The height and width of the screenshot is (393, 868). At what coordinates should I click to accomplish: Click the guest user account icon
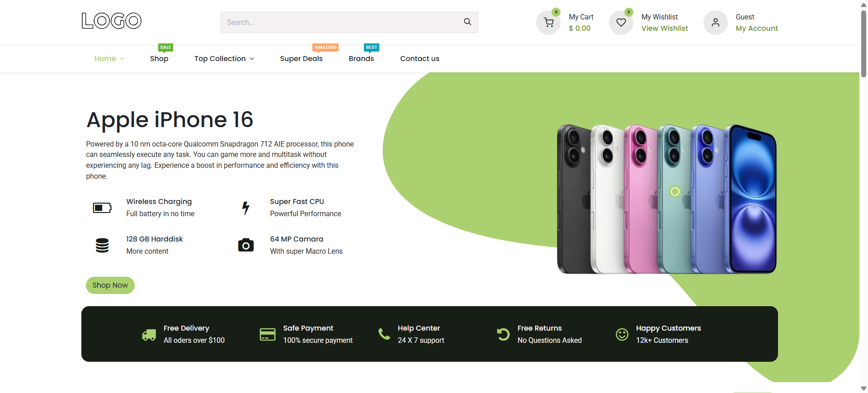tap(715, 23)
